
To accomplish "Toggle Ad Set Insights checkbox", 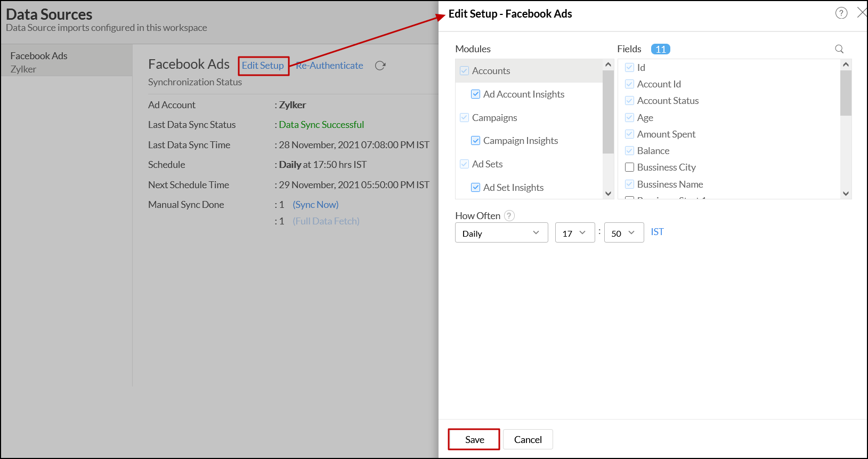I will click(x=475, y=188).
